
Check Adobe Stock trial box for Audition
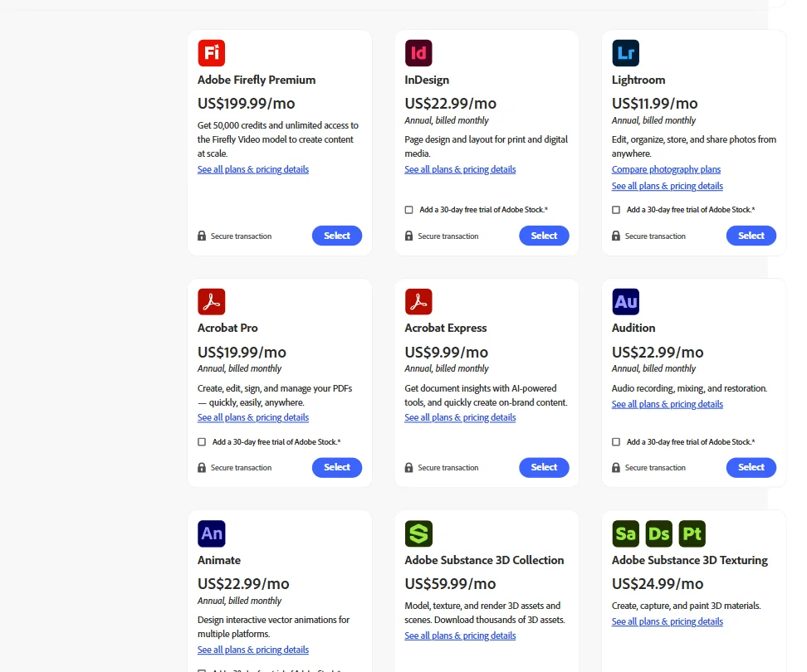[x=615, y=441]
